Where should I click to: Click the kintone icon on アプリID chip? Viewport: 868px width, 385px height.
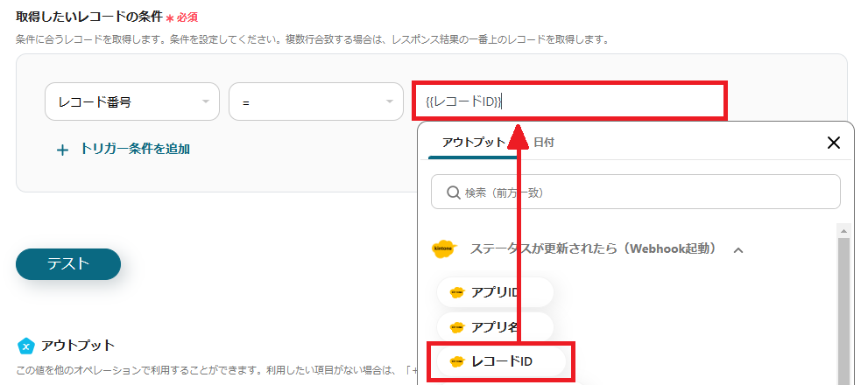(x=456, y=292)
